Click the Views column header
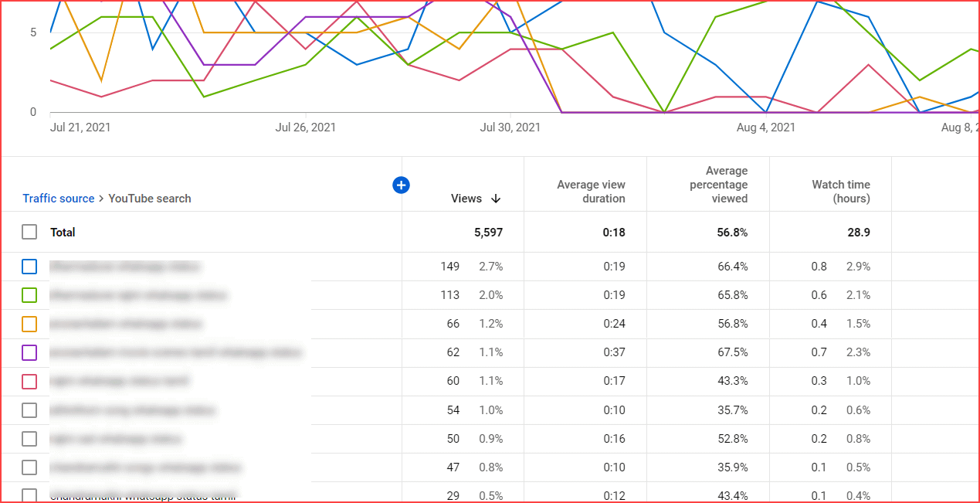This screenshot has height=503, width=980. click(x=467, y=199)
